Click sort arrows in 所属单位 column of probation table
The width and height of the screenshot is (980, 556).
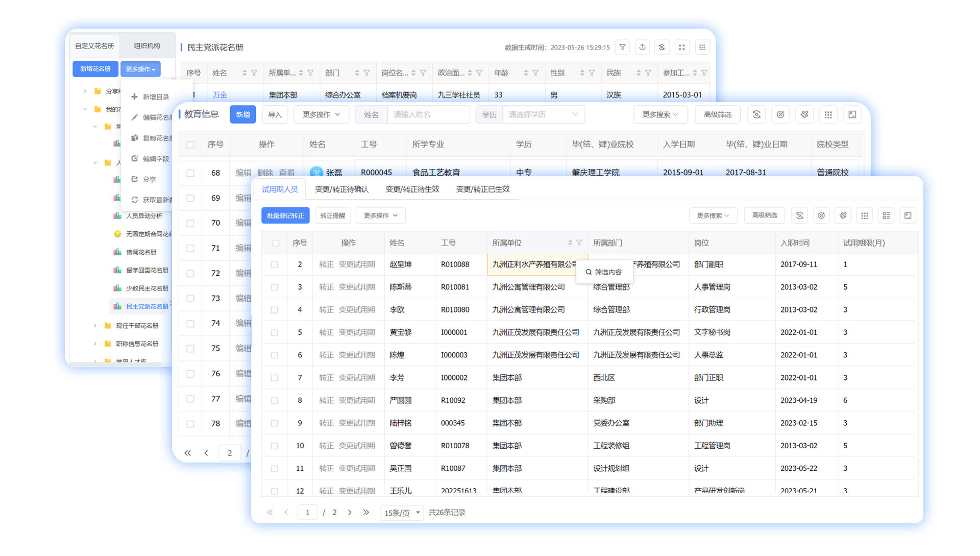(x=570, y=243)
